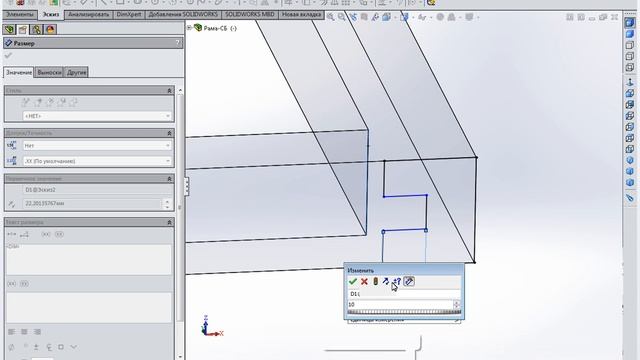The image size is (640, 360).
Task: Adjust the Изменить dialog spin arrows
Action: click(456, 304)
